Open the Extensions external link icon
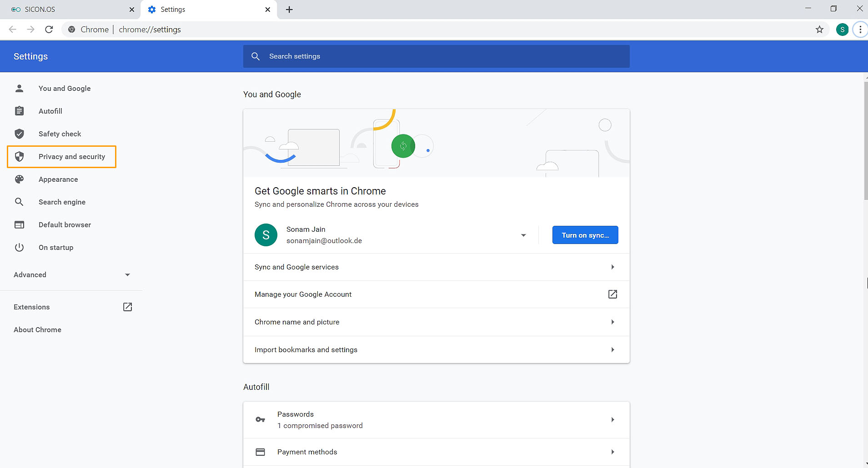The height and width of the screenshot is (468, 868). pos(127,307)
